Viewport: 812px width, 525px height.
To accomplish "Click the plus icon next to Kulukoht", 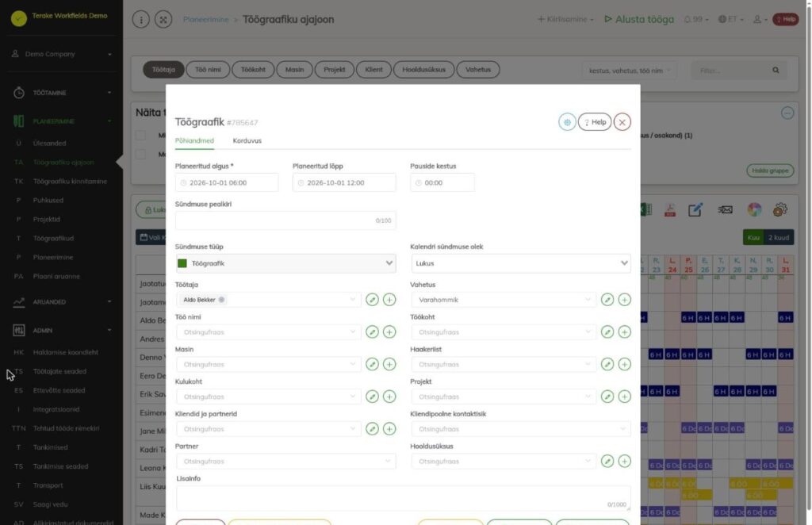I will pos(389,397).
